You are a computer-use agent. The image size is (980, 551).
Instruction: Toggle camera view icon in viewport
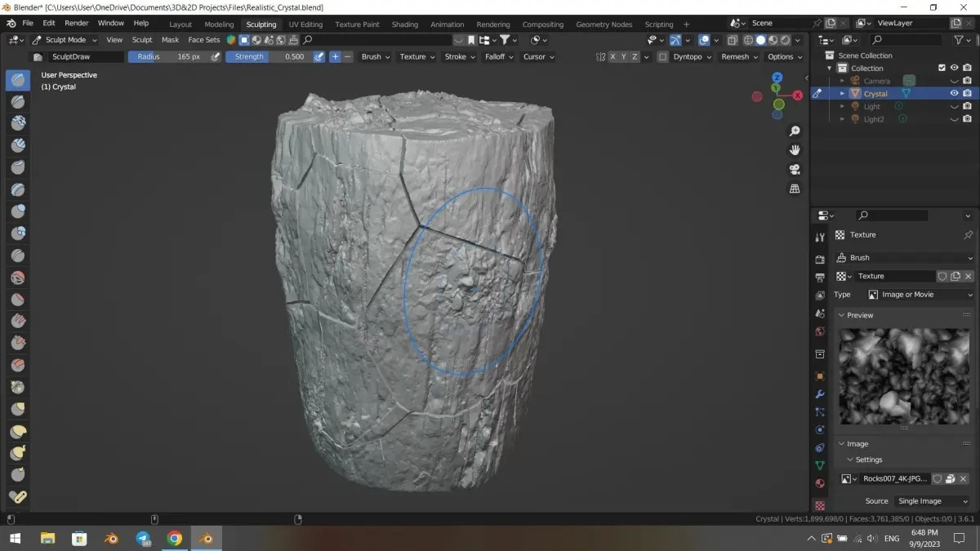point(794,170)
